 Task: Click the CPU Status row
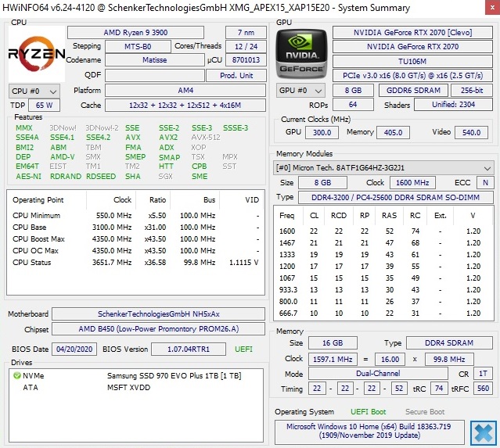click(135, 263)
